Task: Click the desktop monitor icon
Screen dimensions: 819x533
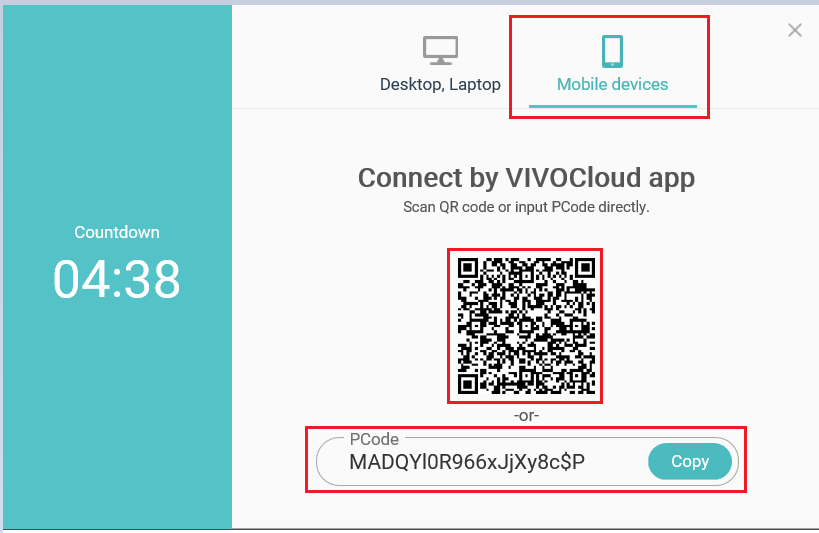Action: pyautogui.click(x=440, y=50)
